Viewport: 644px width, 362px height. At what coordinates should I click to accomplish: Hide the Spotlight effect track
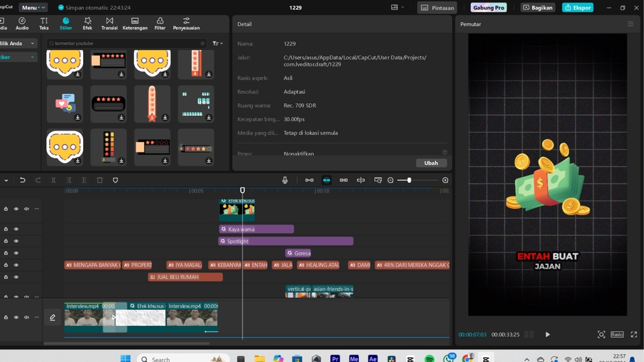click(x=16, y=241)
